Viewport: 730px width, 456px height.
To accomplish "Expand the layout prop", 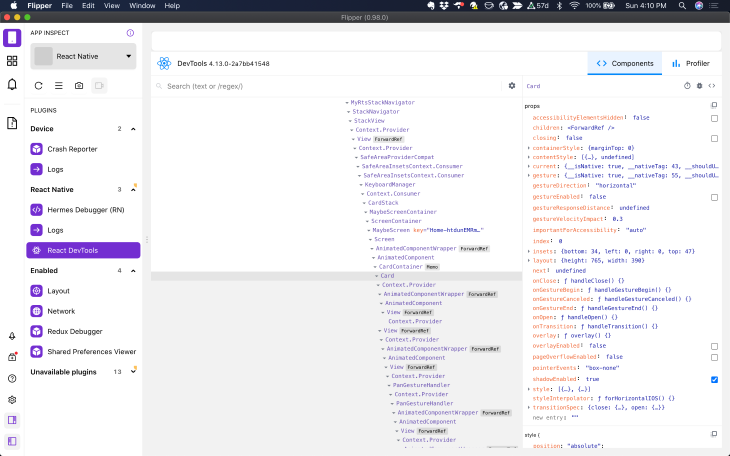I will click(529, 261).
